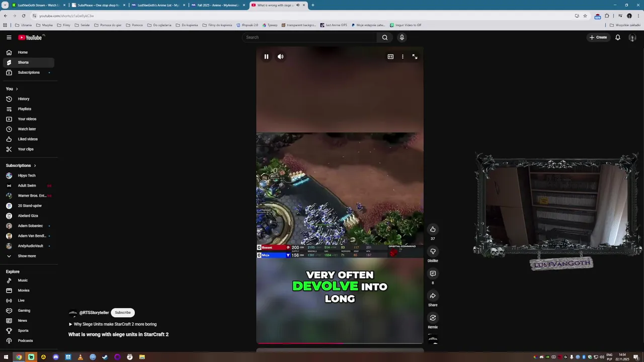Click the YouTube search field
This screenshot has width=644, height=362.
tap(309, 37)
